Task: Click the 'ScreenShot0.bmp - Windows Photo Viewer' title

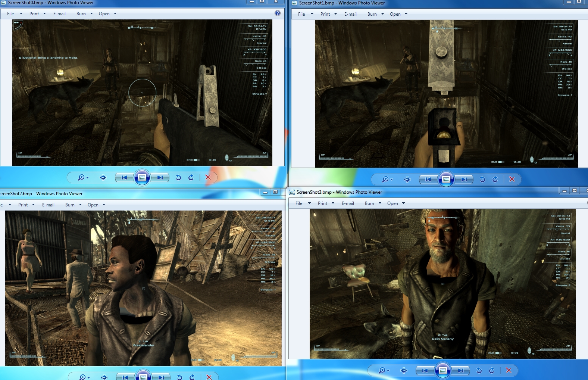Action: point(51,3)
